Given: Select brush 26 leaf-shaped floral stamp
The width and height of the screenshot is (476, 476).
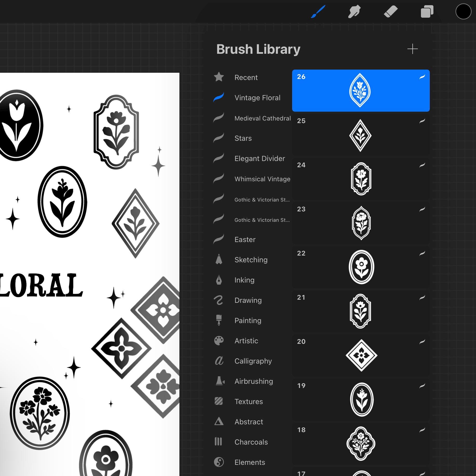Looking at the screenshot, I should coord(361,91).
